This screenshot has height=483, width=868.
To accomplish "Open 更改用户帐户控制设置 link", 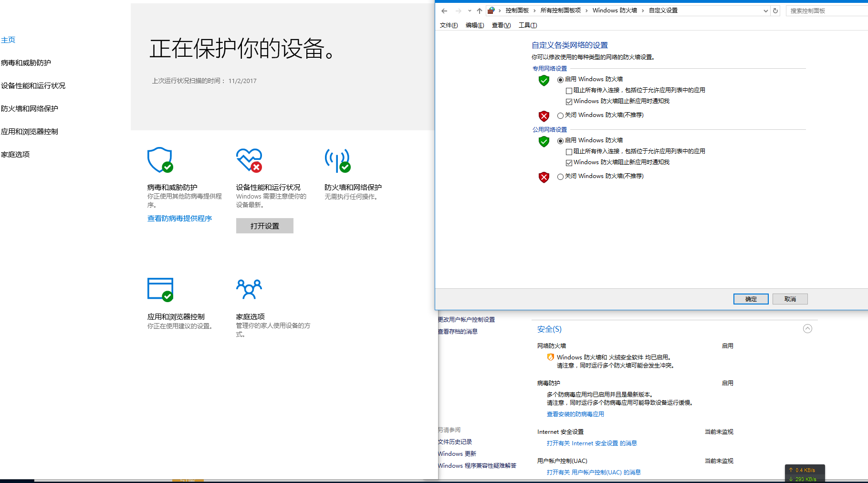I will click(x=467, y=320).
